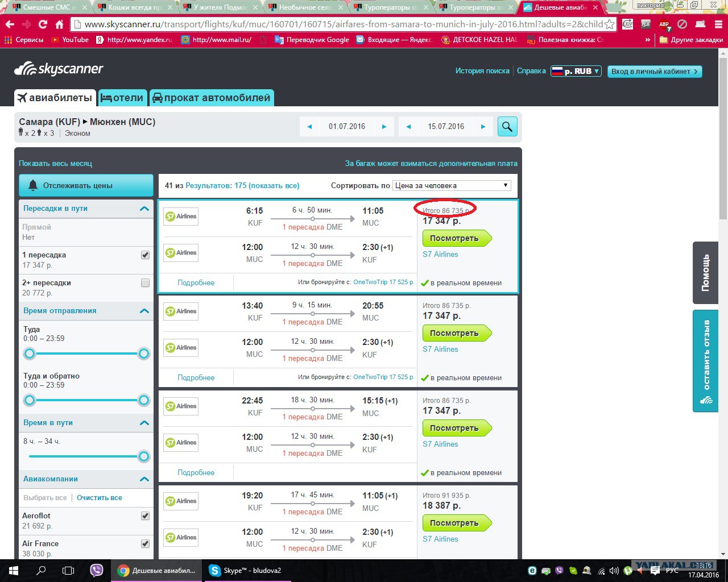Switch to the Необычное село browser tab
This screenshot has width=728, height=582.
pos(305,7)
